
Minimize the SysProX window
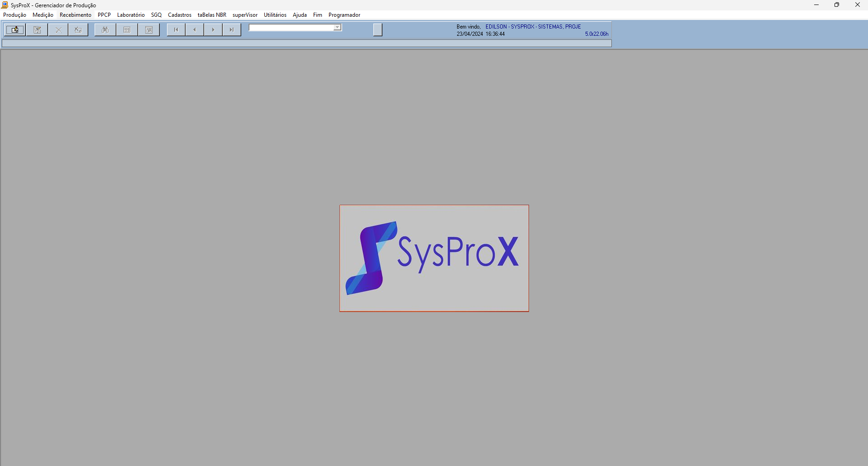[x=816, y=5]
